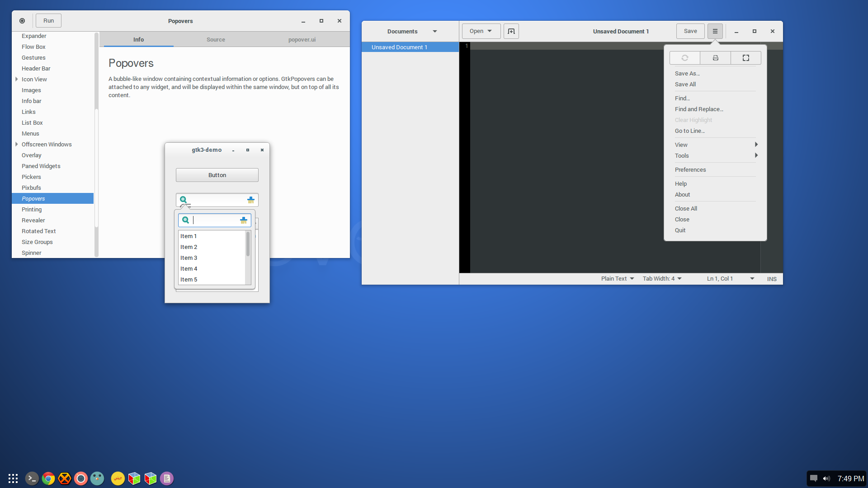Select Spinner in demo list

(x=53, y=253)
